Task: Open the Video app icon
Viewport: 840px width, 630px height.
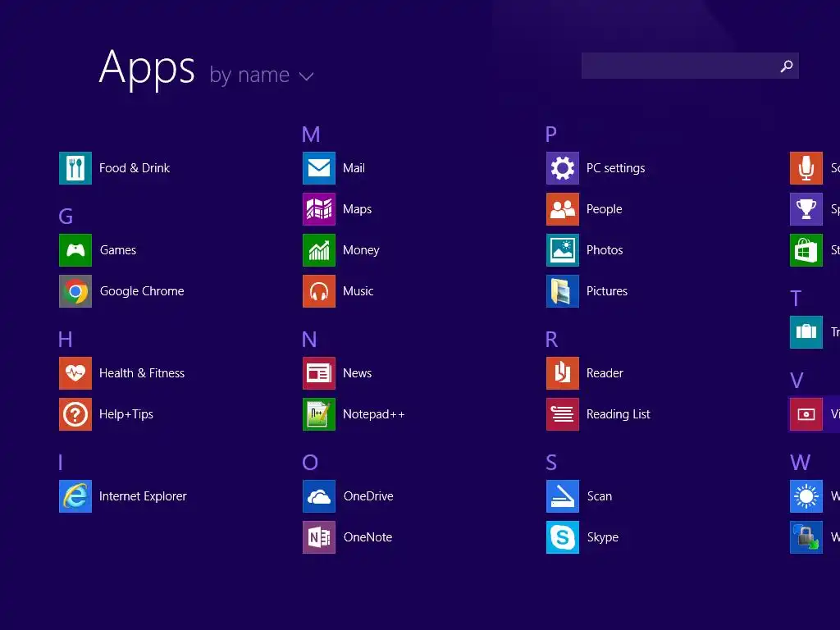Action: tap(806, 414)
